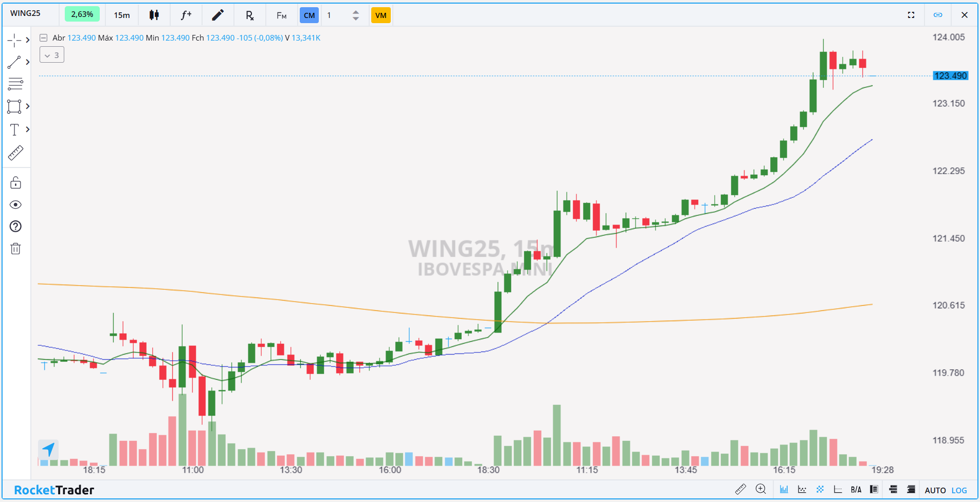Screen dimensions: 980x502
Task: Open the help question mark icon
Action: [x=15, y=227]
